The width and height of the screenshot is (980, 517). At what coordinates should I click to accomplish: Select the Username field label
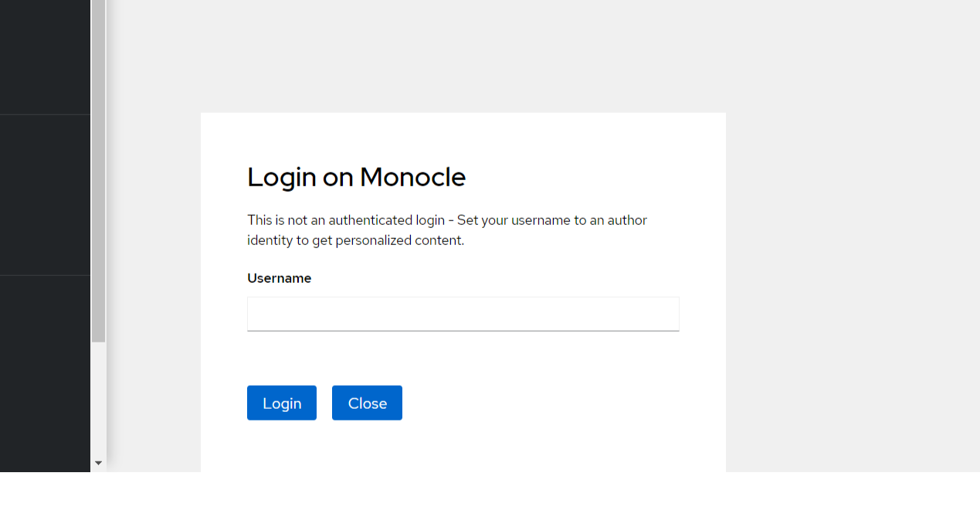[279, 277]
